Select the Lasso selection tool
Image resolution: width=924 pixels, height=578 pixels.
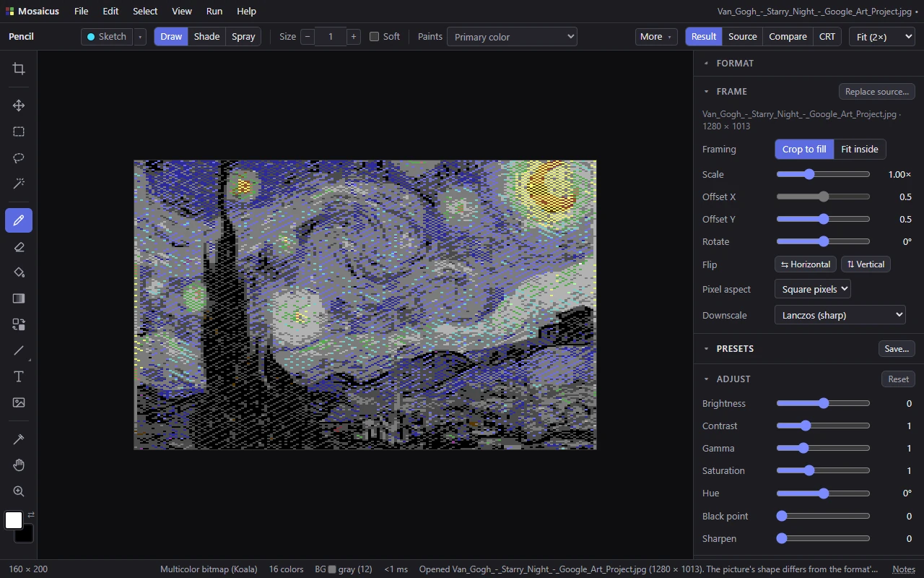19,158
